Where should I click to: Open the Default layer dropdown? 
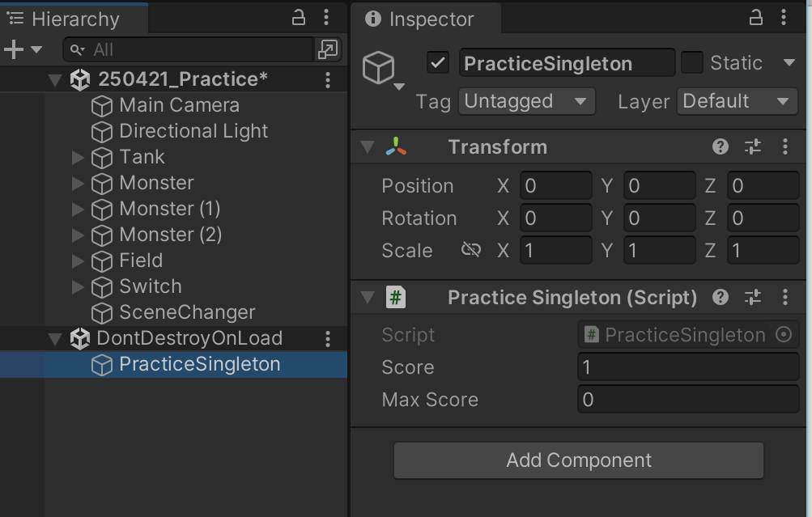735,101
